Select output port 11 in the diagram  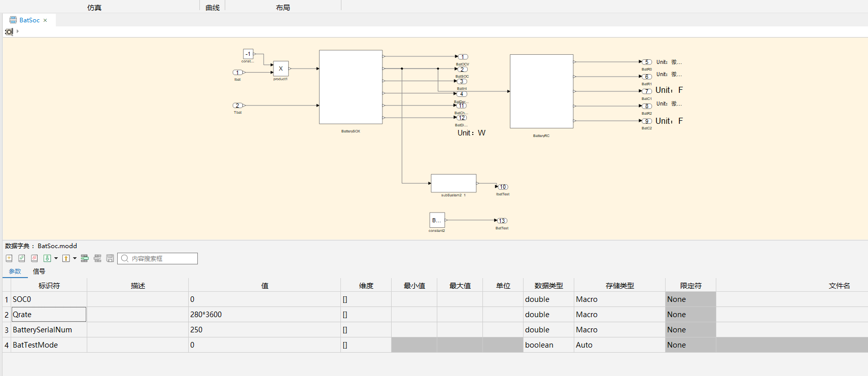462,106
